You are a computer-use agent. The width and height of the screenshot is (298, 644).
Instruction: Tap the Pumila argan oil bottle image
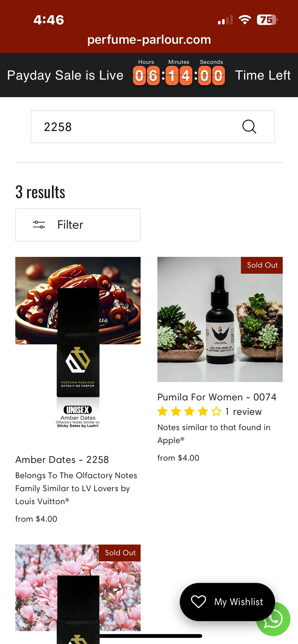[x=220, y=319]
